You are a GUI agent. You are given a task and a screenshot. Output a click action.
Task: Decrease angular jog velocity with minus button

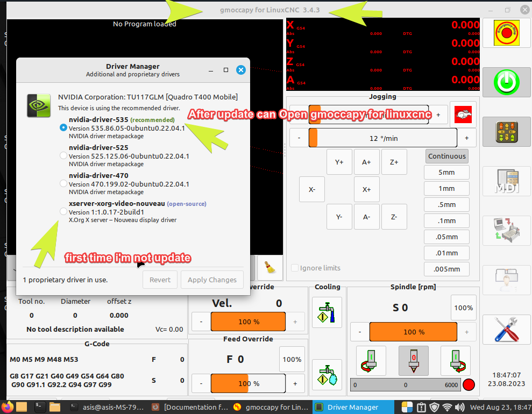(299, 138)
